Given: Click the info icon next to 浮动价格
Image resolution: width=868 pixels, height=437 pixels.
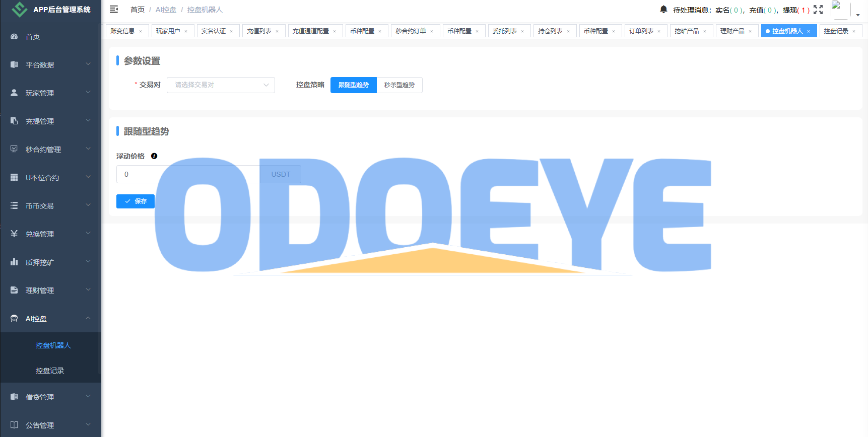Looking at the screenshot, I should (154, 156).
